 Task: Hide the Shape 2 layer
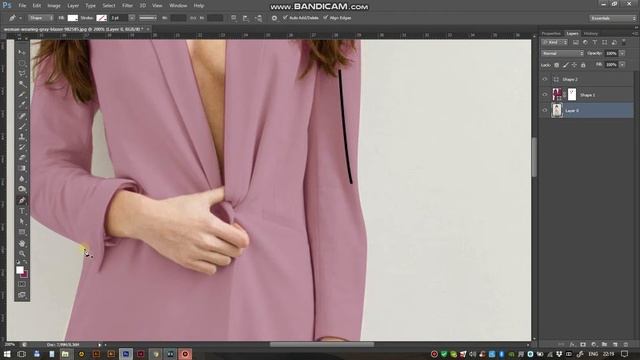coord(545,79)
